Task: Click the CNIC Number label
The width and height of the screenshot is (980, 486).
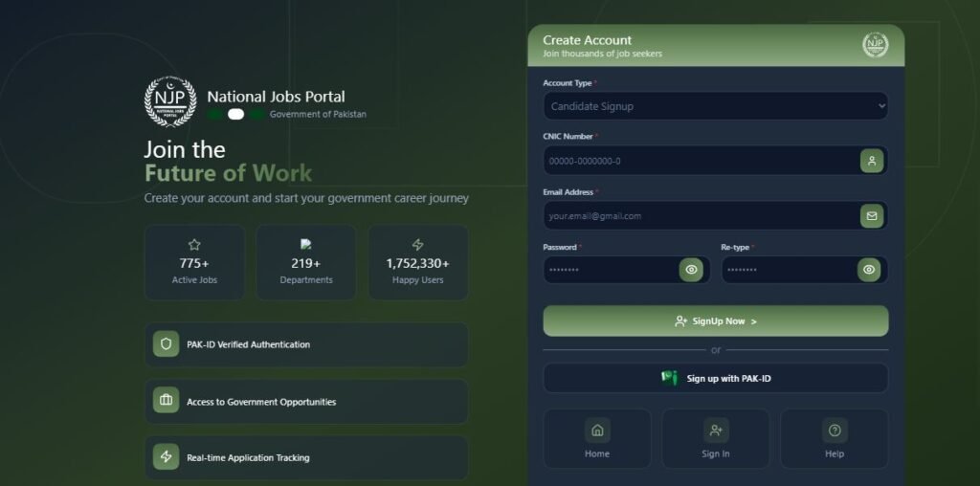Action: pyautogui.click(x=568, y=136)
